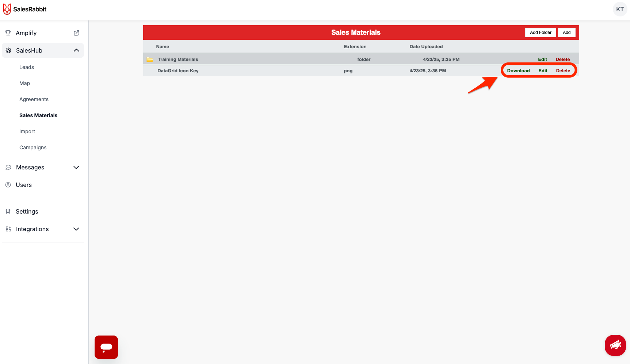Image resolution: width=630 pixels, height=364 pixels.
Task: Click the Date Uploaded column header
Action: [426, 47]
